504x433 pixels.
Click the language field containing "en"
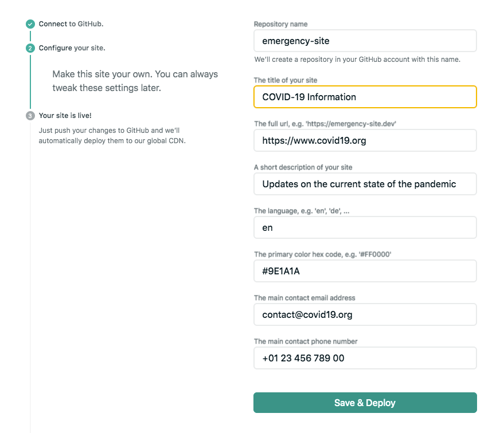pos(365,227)
